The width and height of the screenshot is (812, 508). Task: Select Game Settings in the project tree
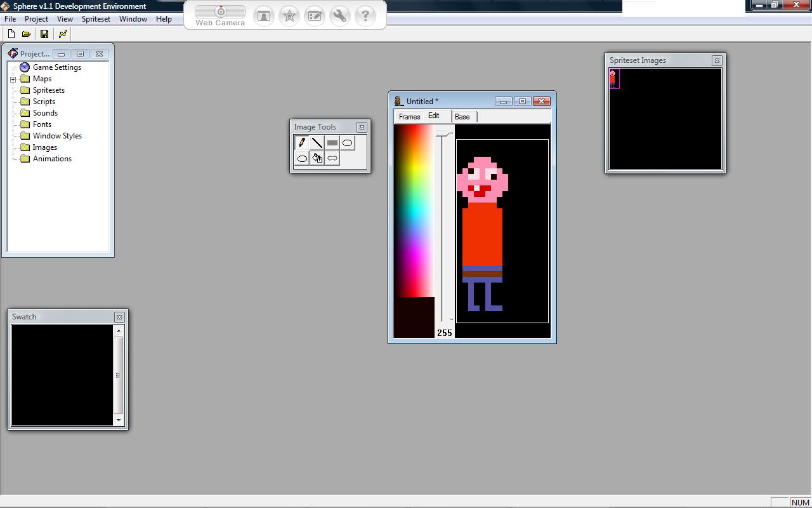56,67
